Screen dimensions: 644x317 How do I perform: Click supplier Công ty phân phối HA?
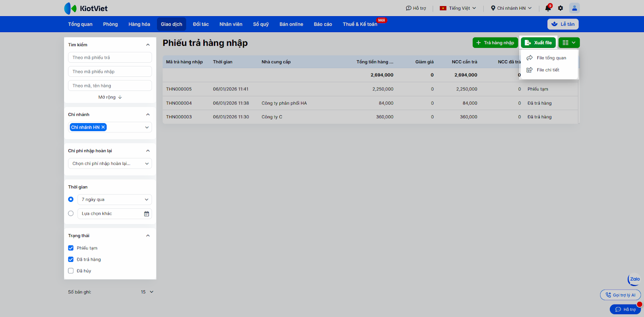point(284,103)
